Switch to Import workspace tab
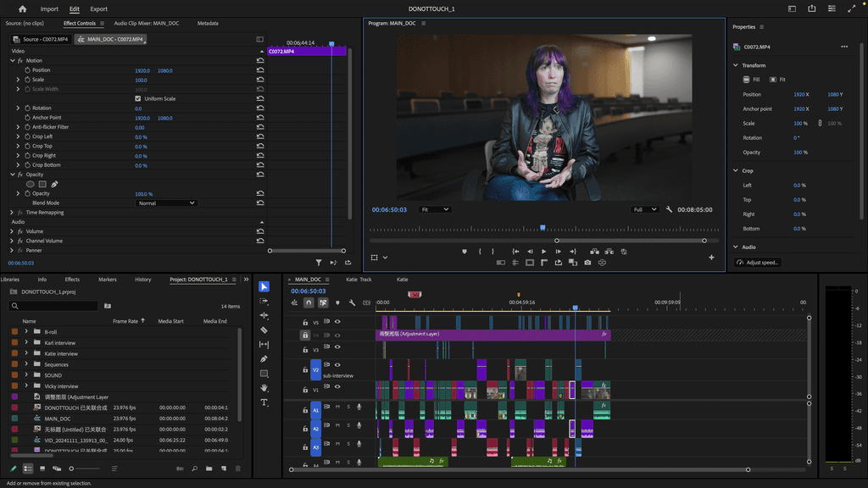Viewport: 868px width, 488px height. coord(49,8)
